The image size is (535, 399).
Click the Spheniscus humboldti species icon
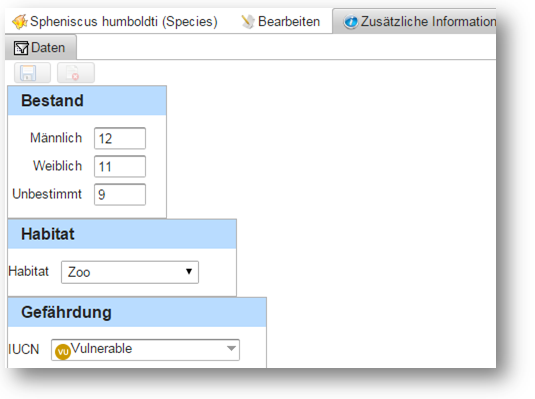[x=20, y=22]
